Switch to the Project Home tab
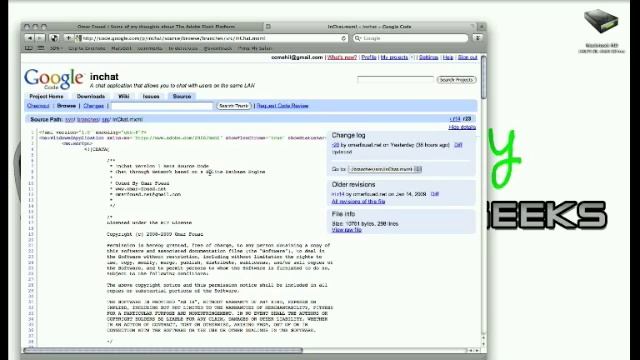This screenshot has width=640, height=360. 47,96
